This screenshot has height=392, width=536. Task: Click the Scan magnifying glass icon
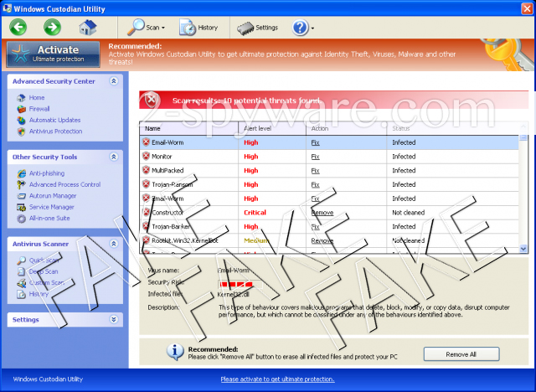[x=136, y=27]
